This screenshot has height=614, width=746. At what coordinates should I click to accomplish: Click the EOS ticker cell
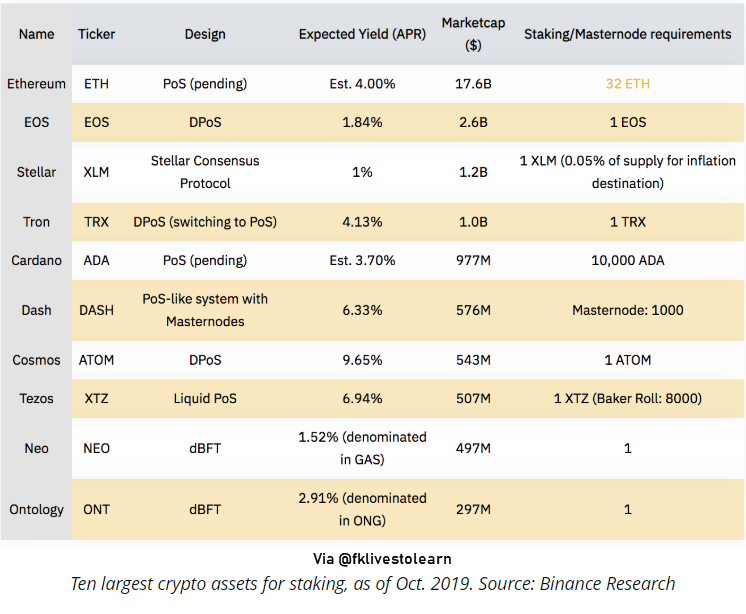coord(97,123)
